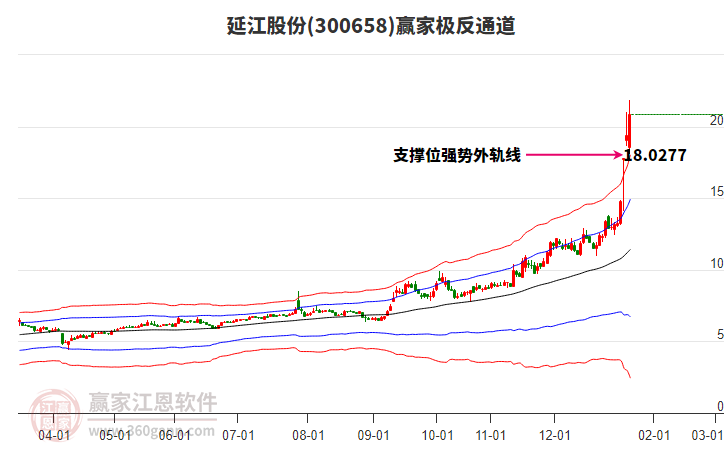
Task: Click the 12-01 date axis label
Action: click(555, 435)
